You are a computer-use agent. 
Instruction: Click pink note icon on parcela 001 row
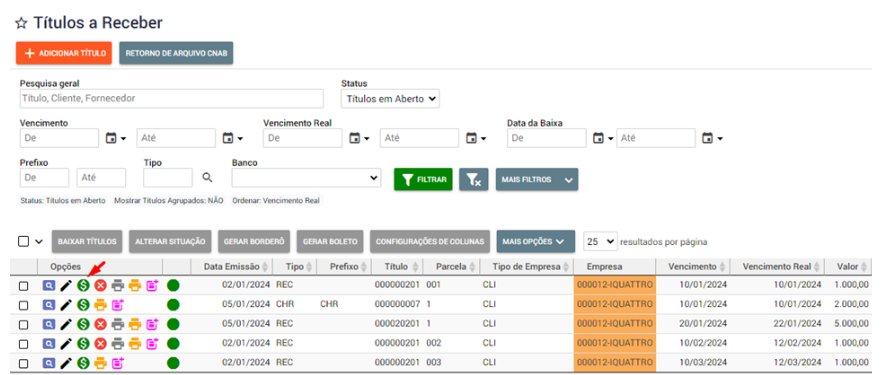pyautogui.click(x=152, y=285)
